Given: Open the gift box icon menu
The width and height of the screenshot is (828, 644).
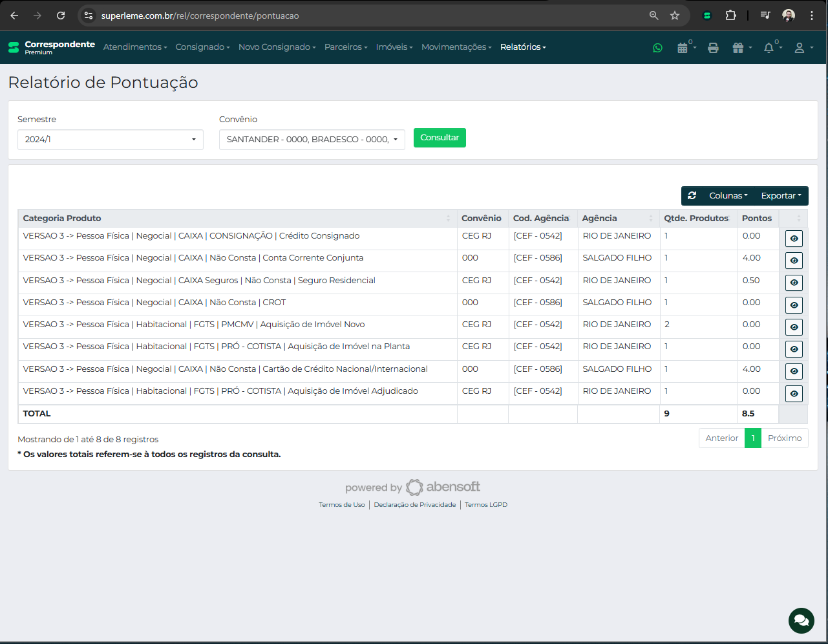Looking at the screenshot, I should (738, 48).
